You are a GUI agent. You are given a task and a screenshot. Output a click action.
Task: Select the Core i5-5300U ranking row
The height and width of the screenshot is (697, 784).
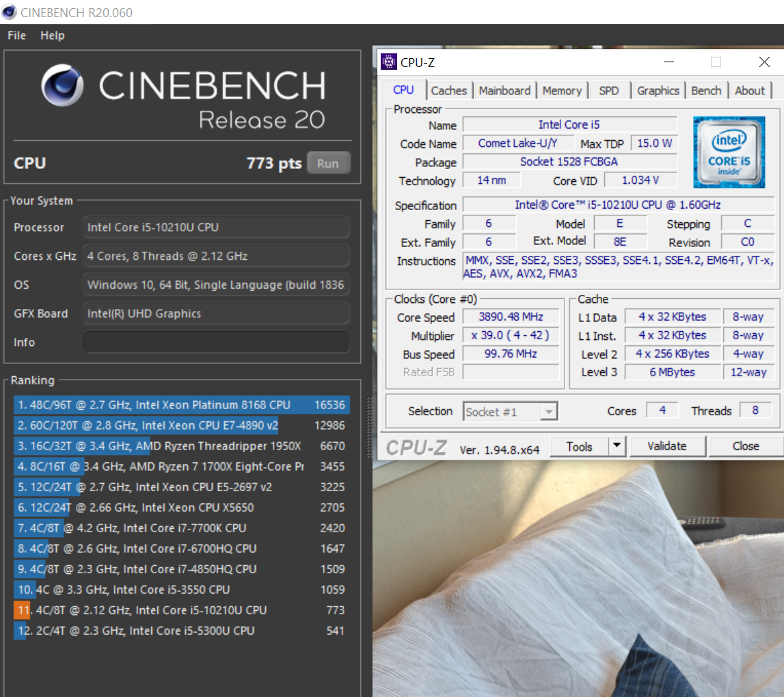pyautogui.click(x=181, y=631)
